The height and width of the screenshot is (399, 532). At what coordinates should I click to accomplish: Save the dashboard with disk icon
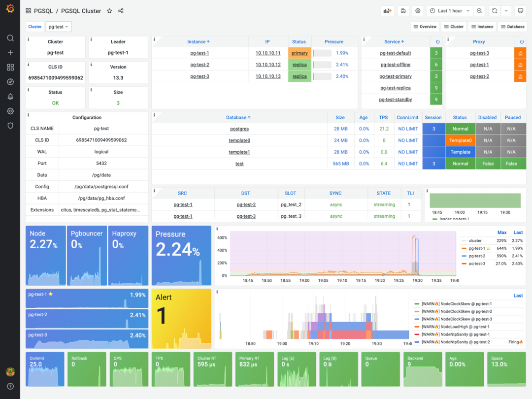pos(403,11)
